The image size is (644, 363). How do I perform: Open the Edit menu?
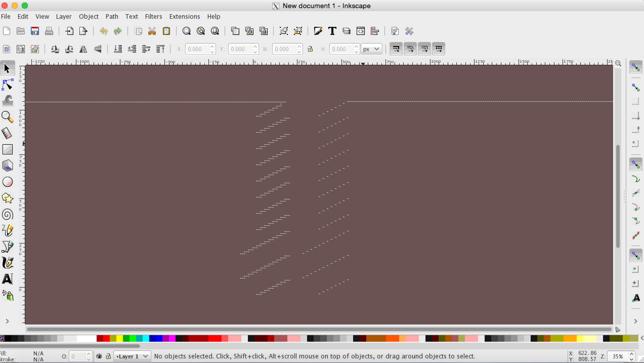pos(23,16)
